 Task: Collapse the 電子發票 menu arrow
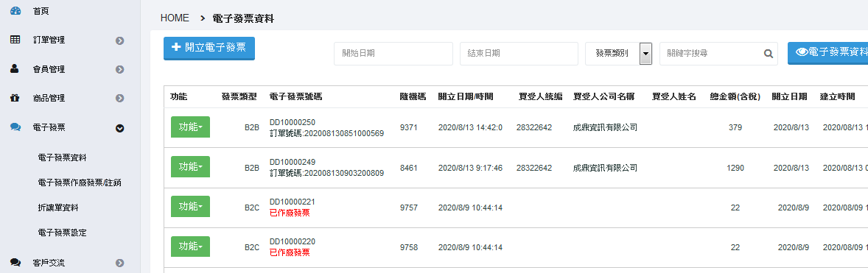click(119, 128)
